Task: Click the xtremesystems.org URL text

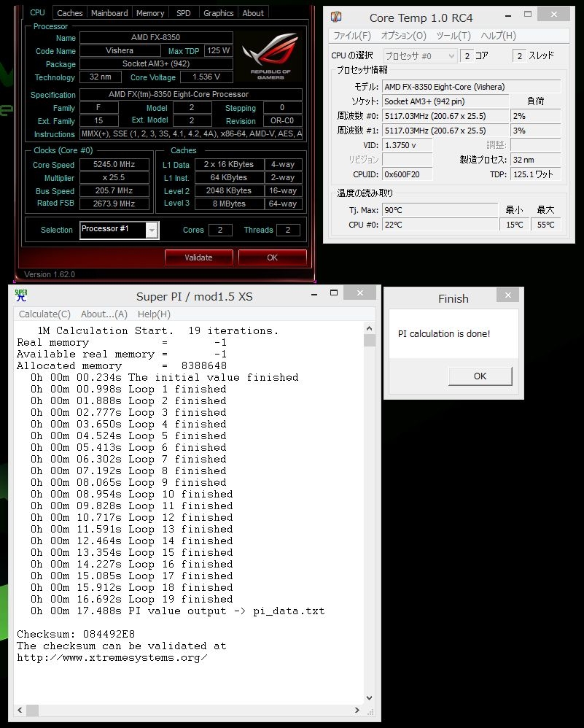Action: (x=112, y=658)
